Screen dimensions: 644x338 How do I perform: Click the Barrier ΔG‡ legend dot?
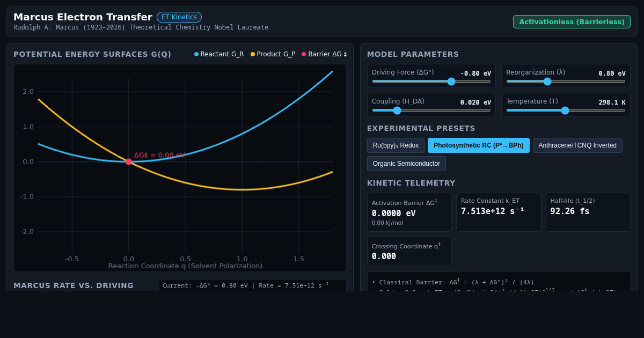[x=304, y=54]
